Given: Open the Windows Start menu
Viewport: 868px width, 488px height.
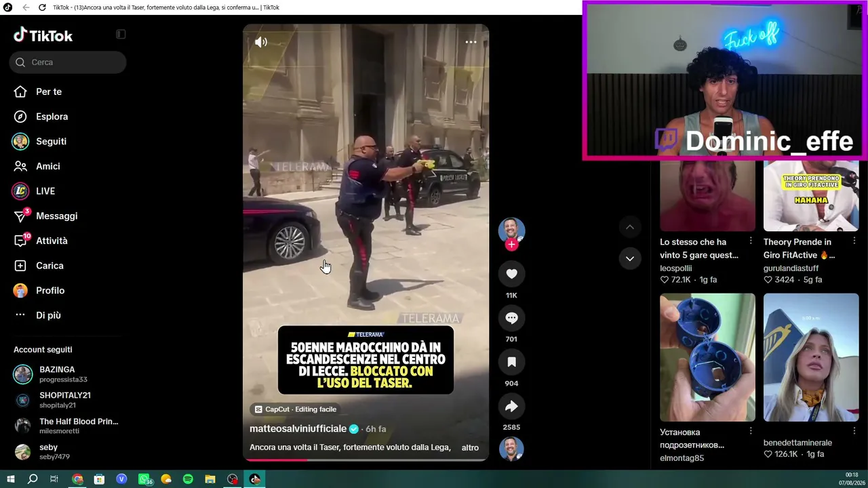Looking at the screenshot, I should [11, 479].
